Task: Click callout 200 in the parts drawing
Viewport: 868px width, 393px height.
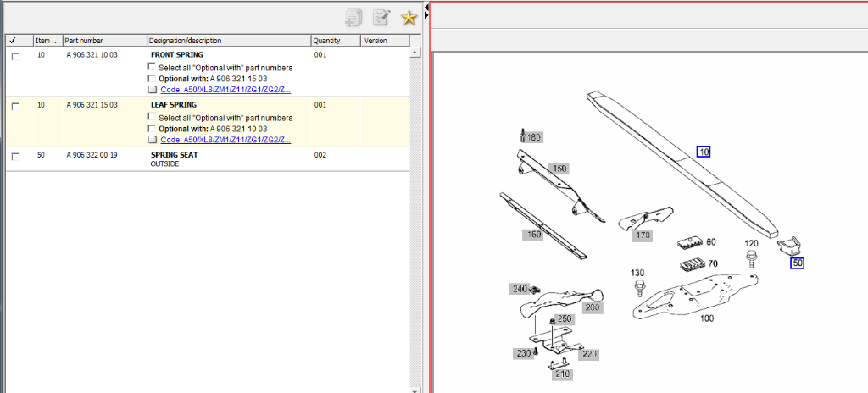Action: click(593, 307)
